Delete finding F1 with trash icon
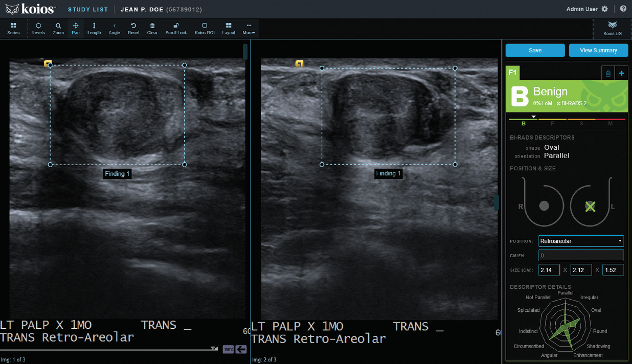Image resolution: width=632 pixels, height=364 pixels. (608, 74)
